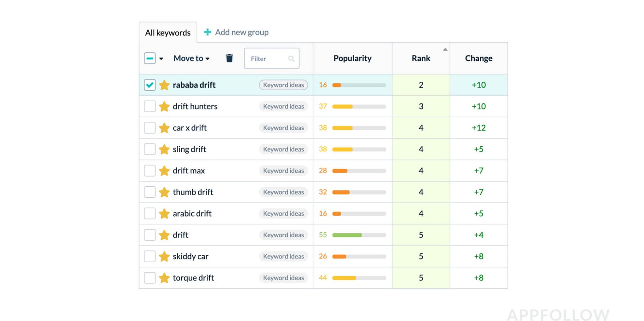
Task: Focus the Filter input field
Action: (x=268, y=59)
